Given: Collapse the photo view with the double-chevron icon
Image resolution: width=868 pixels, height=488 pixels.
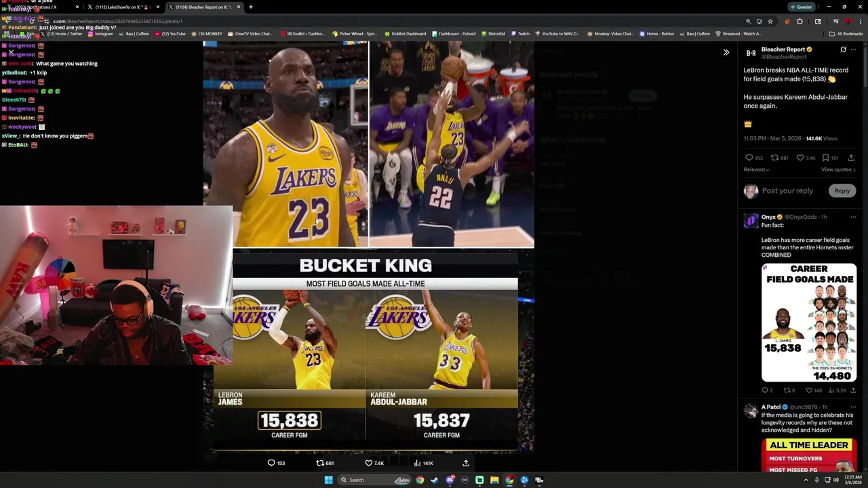Looking at the screenshot, I should tap(726, 52).
